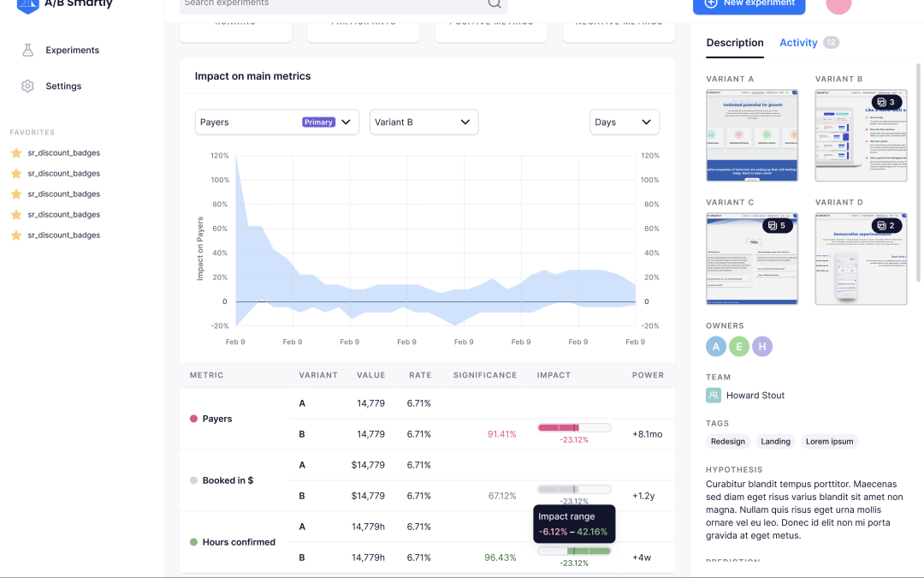Viewport: 924px width, 578px height.
Task: Open the Variant C thumbnail
Action: pyautogui.click(x=752, y=259)
